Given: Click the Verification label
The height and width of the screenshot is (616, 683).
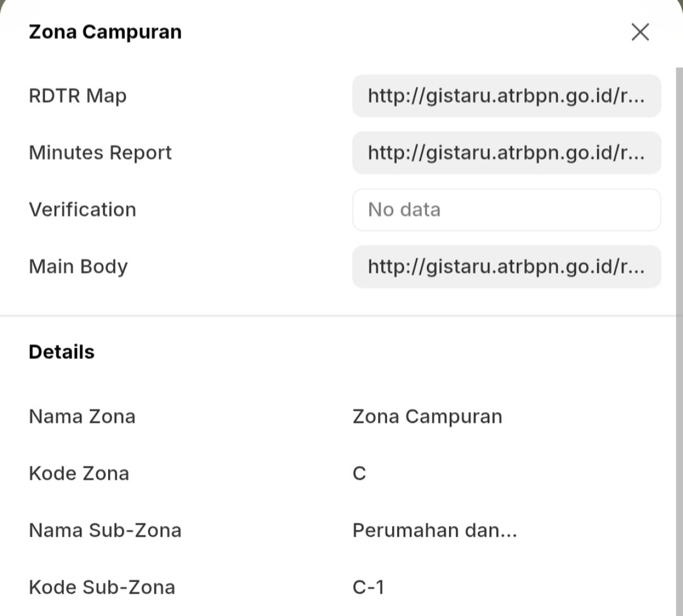Looking at the screenshot, I should 83,210.
